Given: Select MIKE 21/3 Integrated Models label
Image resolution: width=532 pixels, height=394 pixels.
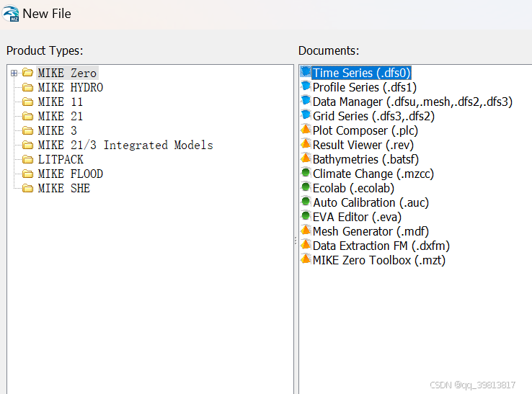Looking at the screenshot, I should point(125,145).
